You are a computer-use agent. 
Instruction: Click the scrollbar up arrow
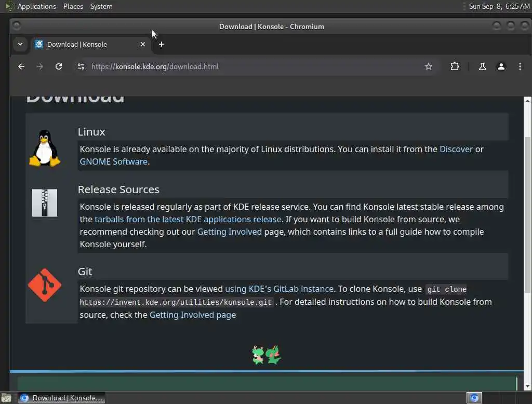pyautogui.click(x=527, y=101)
